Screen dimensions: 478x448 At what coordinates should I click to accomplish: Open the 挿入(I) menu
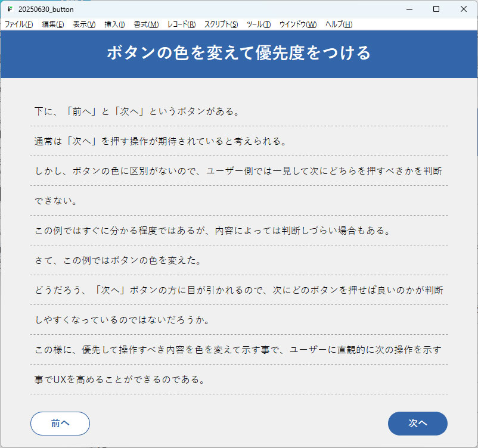(x=114, y=24)
